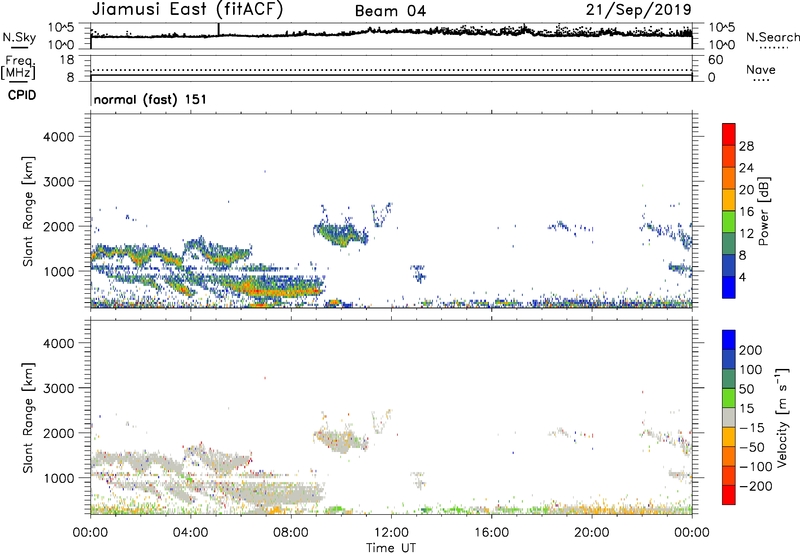The height and width of the screenshot is (554, 800).
Task: Click the gray segment of Velocity color bar
Action: pyautogui.click(x=729, y=417)
